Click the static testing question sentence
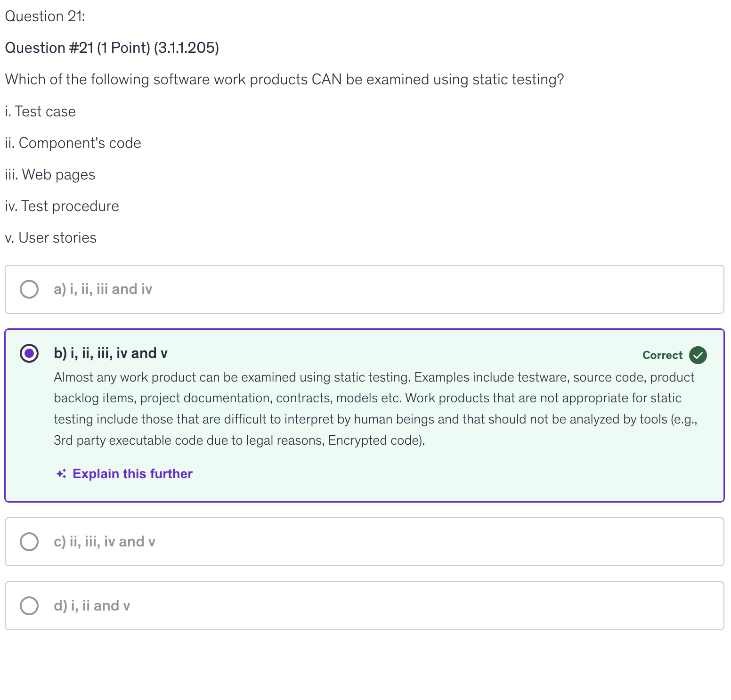 pos(284,80)
